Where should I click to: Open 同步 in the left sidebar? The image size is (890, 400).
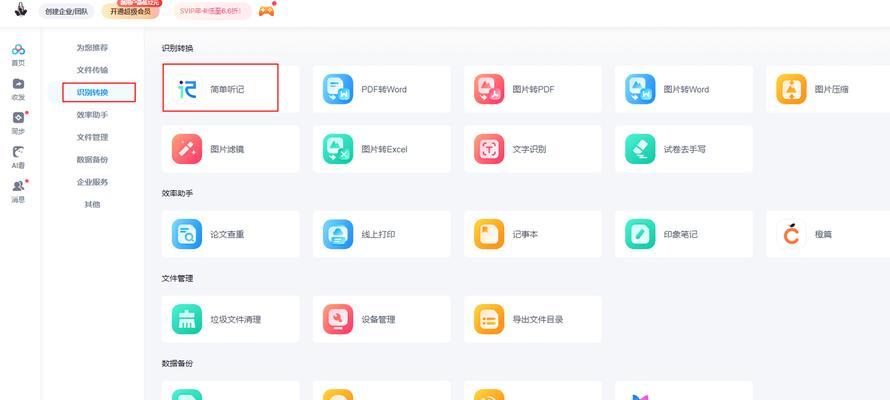click(x=18, y=123)
